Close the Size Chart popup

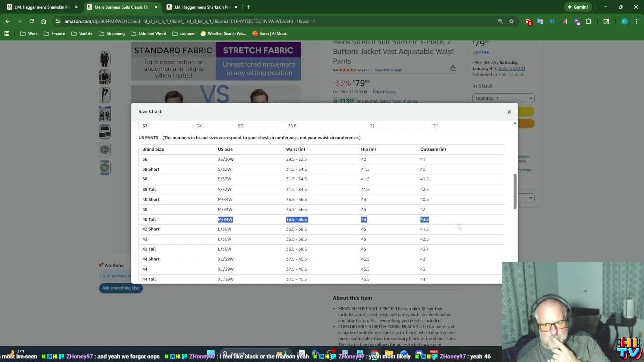[x=509, y=112]
